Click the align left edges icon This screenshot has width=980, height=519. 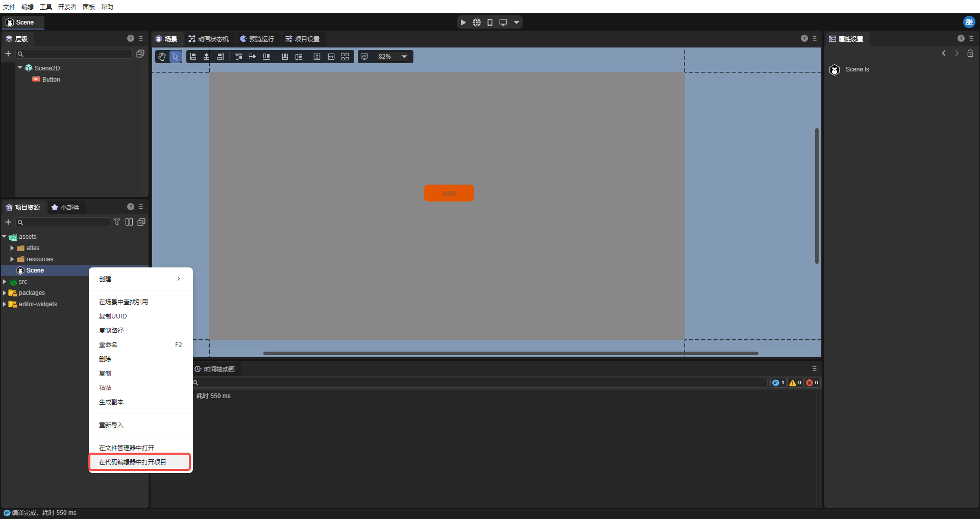(193, 57)
